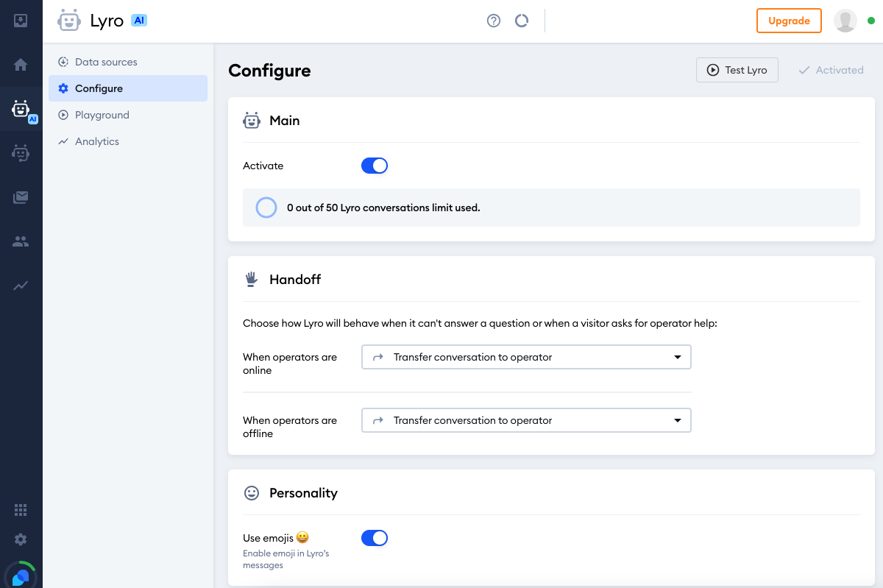Open the Contacts people icon
The width and height of the screenshot is (883, 588).
click(x=21, y=241)
